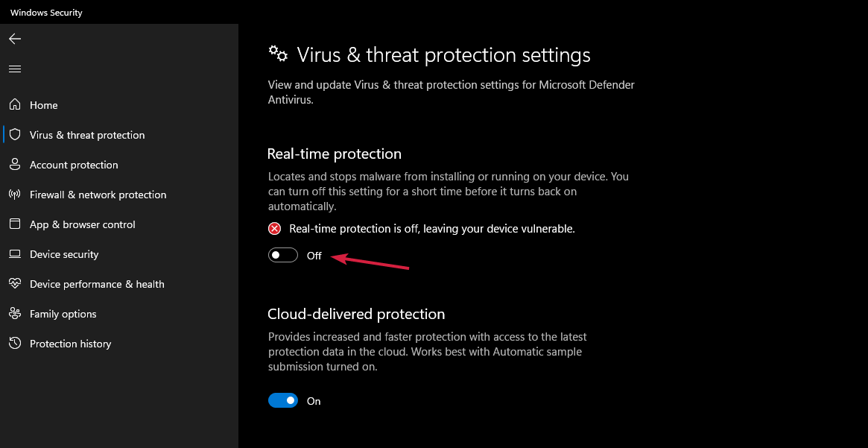
Task: Open the Home menu item
Action: click(x=43, y=105)
